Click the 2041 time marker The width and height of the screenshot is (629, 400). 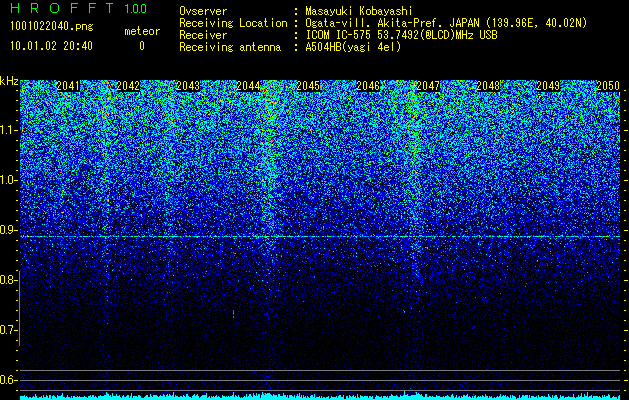68,86
